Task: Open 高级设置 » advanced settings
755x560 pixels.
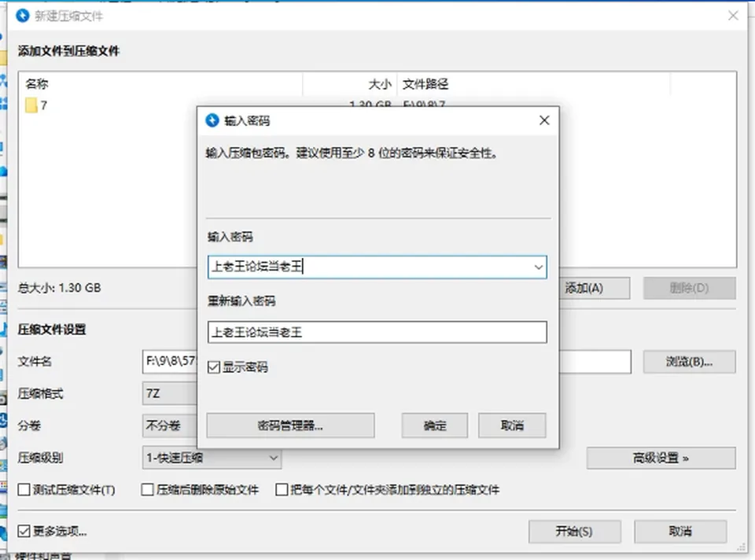Action: (x=661, y=458)
